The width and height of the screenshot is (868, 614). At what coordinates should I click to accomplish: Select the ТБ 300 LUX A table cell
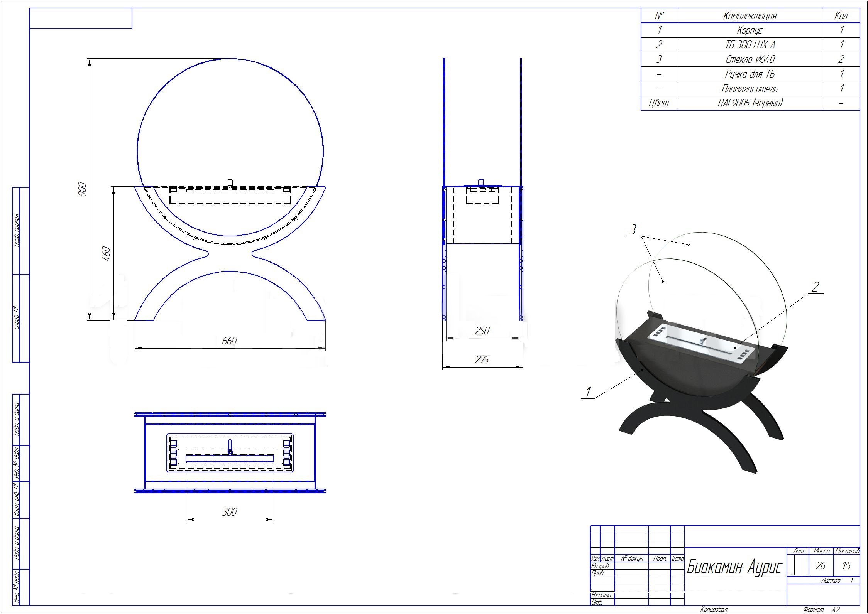(750, 45)
